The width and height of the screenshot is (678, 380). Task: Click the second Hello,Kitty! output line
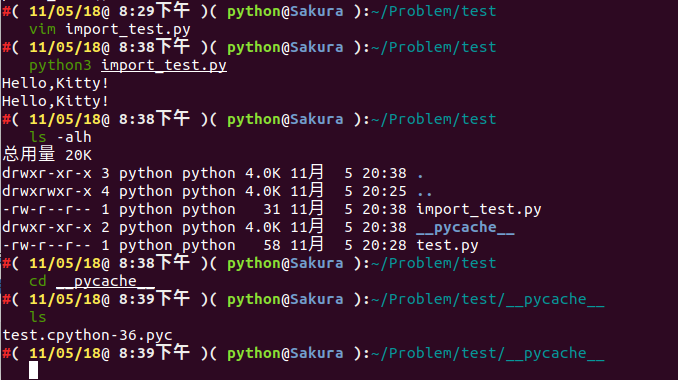point(55,101)
